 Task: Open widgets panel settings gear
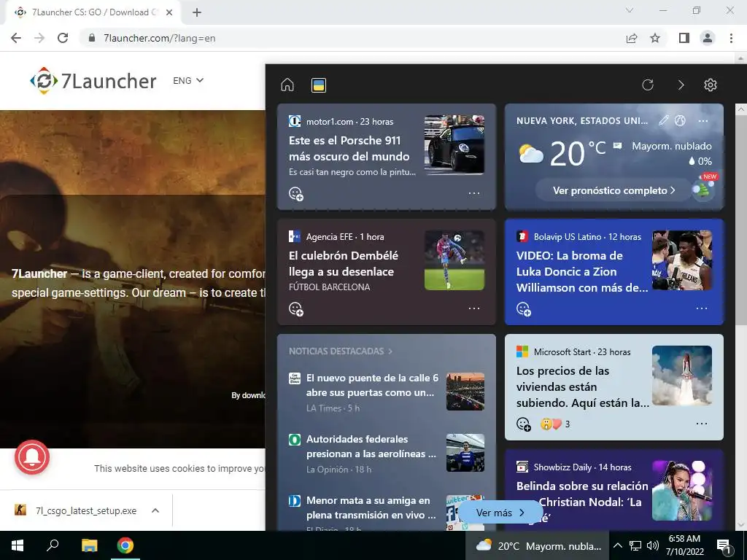click(x=711, y=85)
